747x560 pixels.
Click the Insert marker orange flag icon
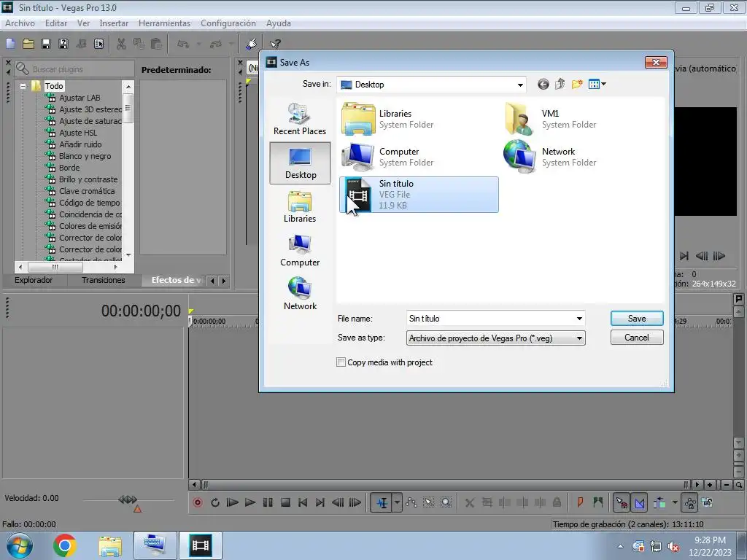(x=580, y=502)
